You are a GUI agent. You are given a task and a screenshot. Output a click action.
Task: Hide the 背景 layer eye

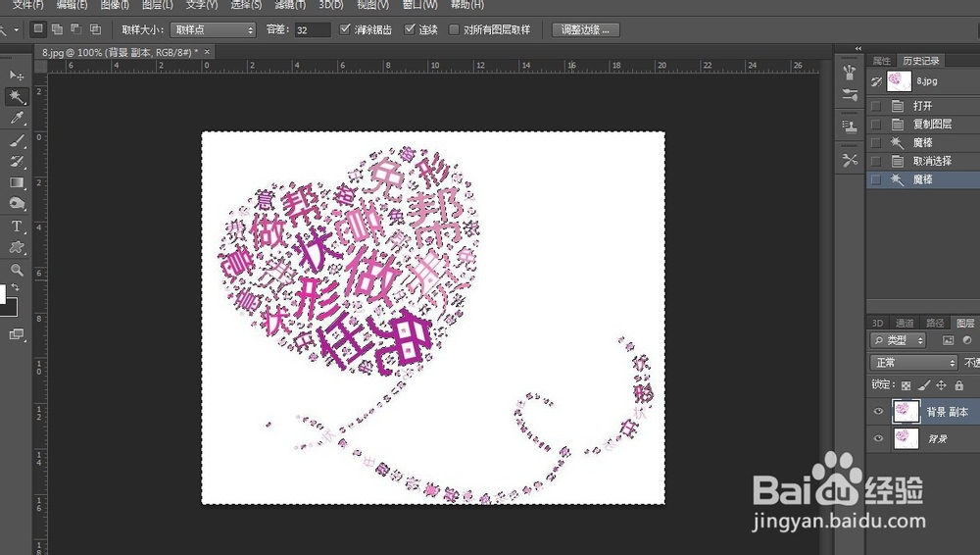click(x=878, y=438)
